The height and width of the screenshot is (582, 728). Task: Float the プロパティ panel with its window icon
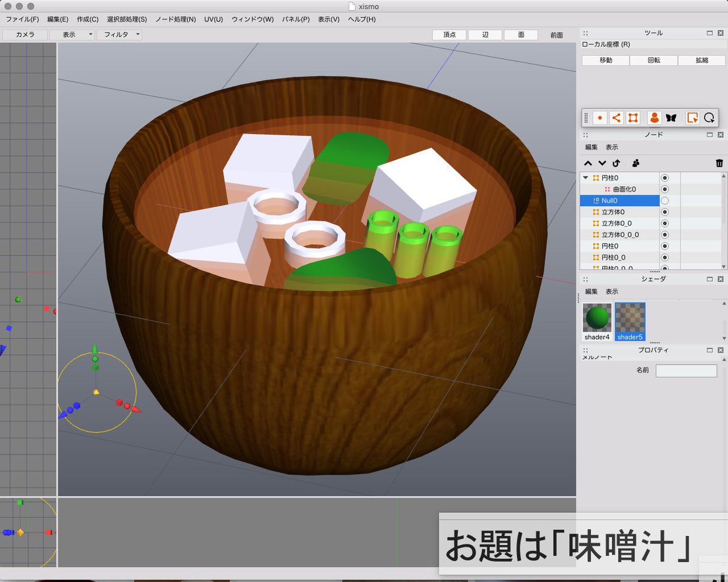(x=710, y=350)
